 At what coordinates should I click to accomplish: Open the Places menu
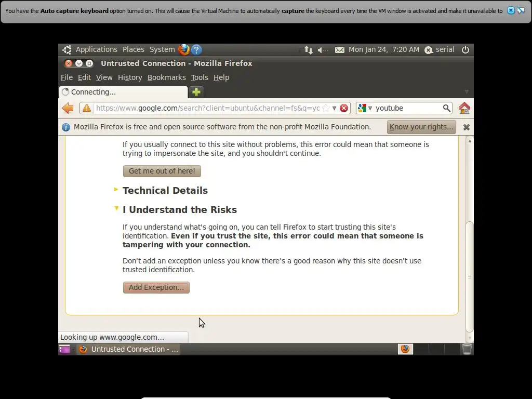point(134,49)
